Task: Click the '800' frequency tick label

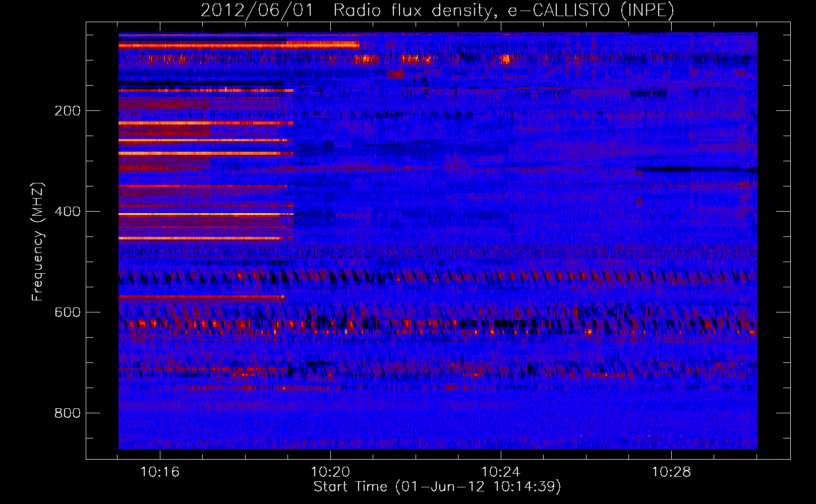Action: click(x=68, y=413)
